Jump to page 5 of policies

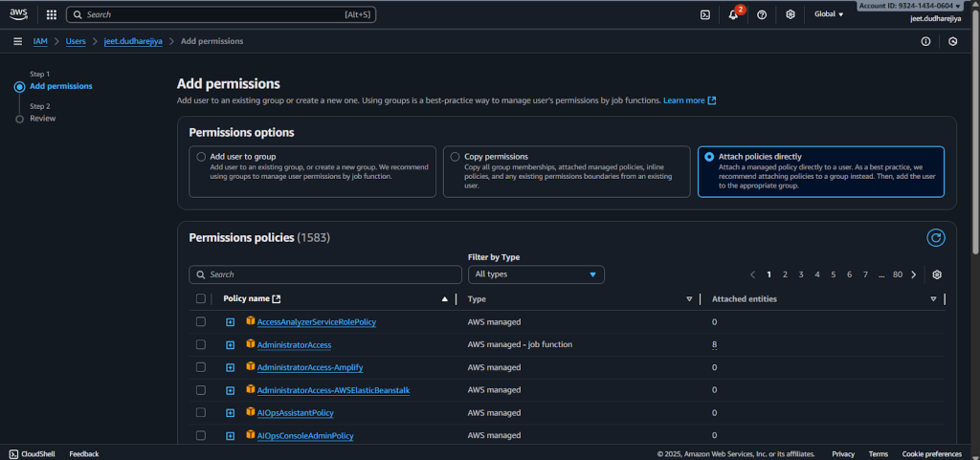click(x=834, y=274)
